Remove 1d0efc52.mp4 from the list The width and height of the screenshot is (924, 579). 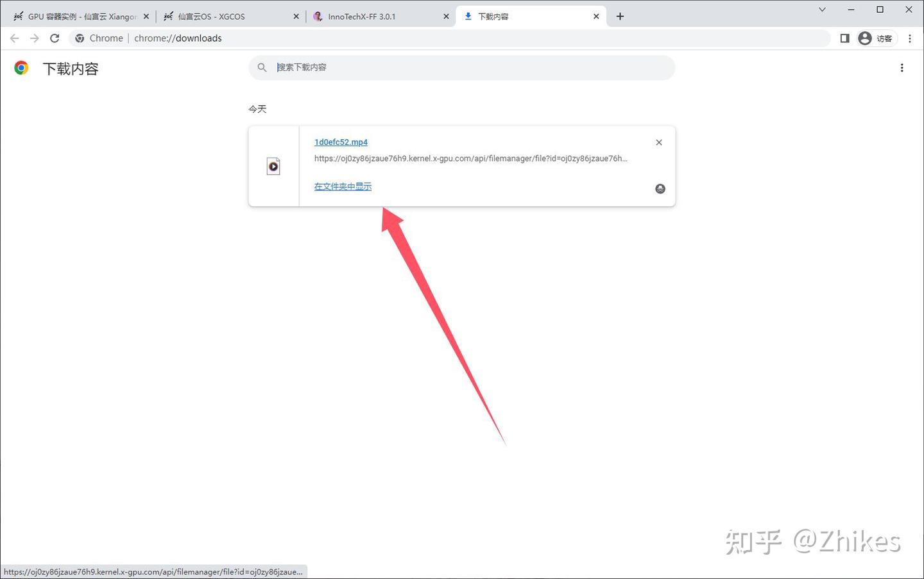[x=659, y=142]
